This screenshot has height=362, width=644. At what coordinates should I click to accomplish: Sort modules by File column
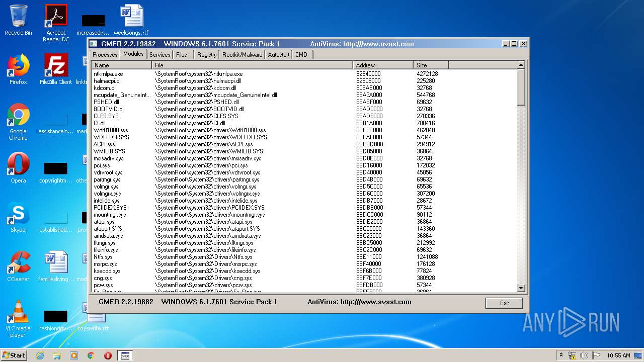pos(253,65)
